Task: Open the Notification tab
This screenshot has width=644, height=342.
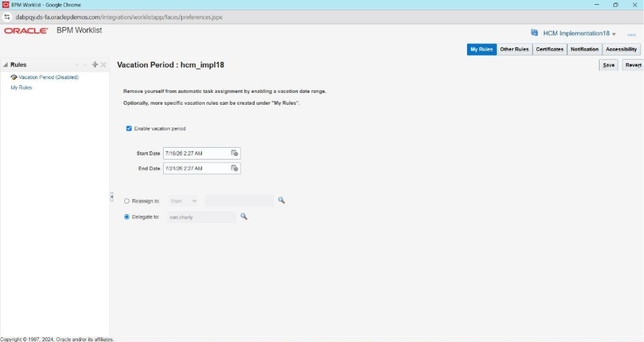Action: click(584, 49)
